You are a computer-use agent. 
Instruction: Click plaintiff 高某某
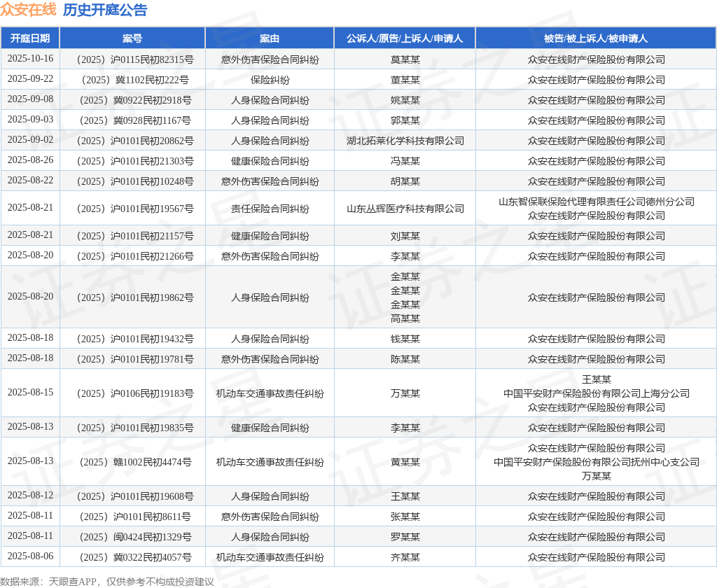tap(405, 318)
